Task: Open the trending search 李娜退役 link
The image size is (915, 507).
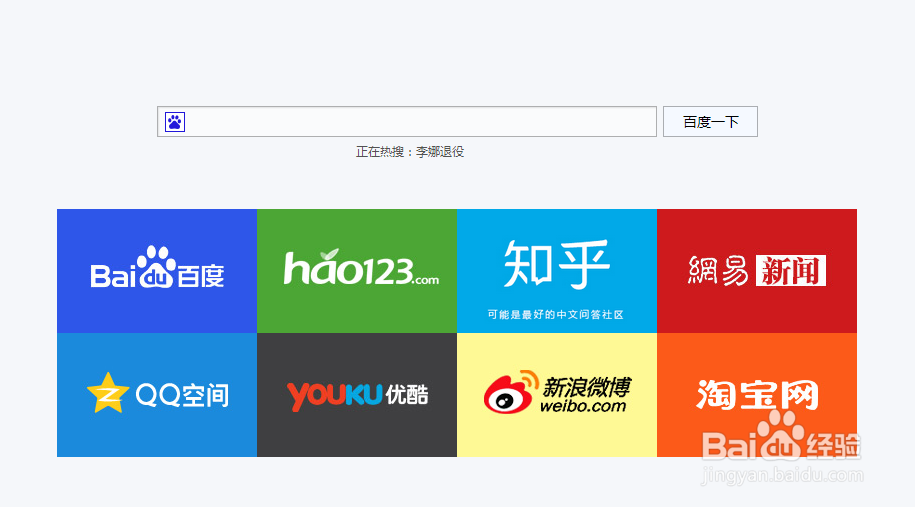Action: point(439,152)
